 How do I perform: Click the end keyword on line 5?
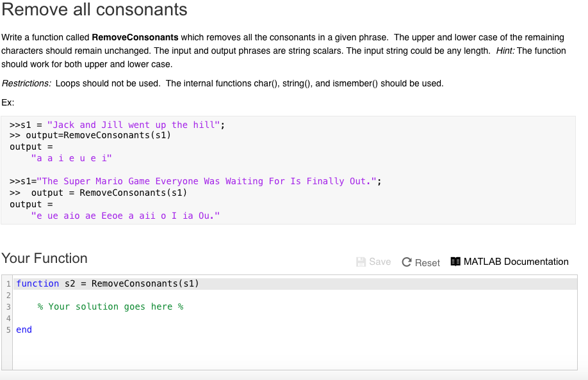(x=24, y=329)
